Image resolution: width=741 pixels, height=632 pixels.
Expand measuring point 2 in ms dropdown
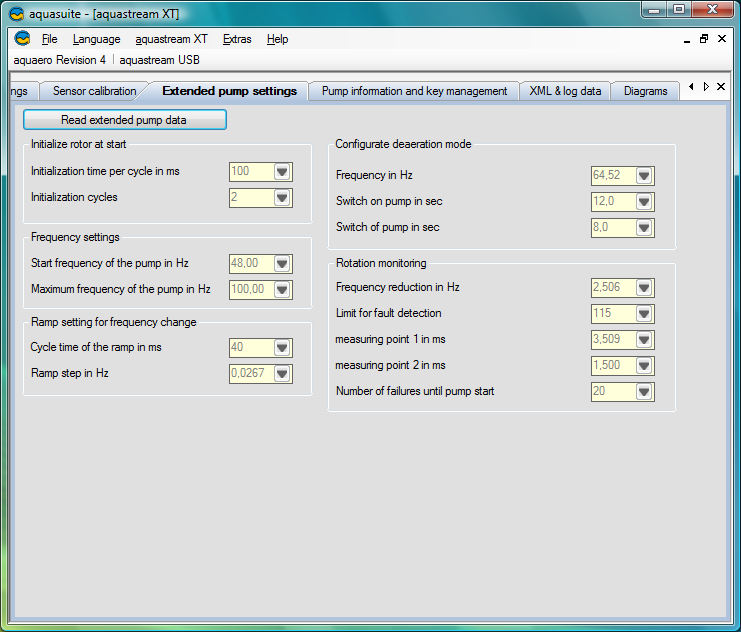pyautogui.click(x=644, y=366)
